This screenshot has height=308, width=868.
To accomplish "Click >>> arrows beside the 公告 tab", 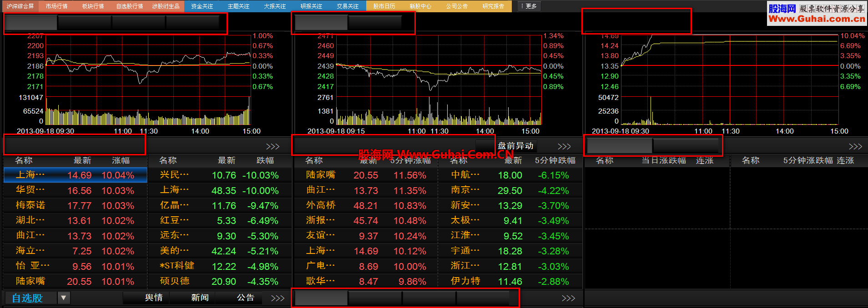I will click(278, 298).
